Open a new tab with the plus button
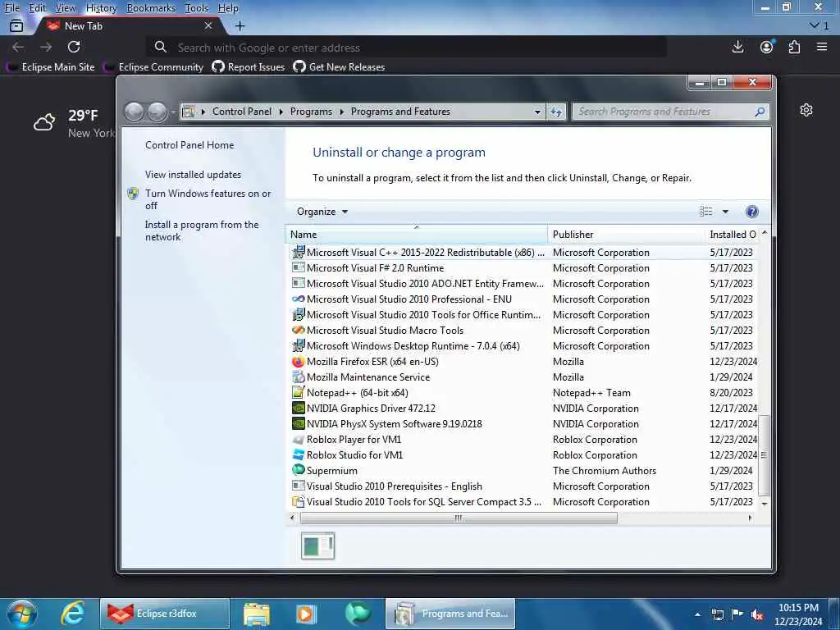 pyautogui.click(x=240, y=25)
